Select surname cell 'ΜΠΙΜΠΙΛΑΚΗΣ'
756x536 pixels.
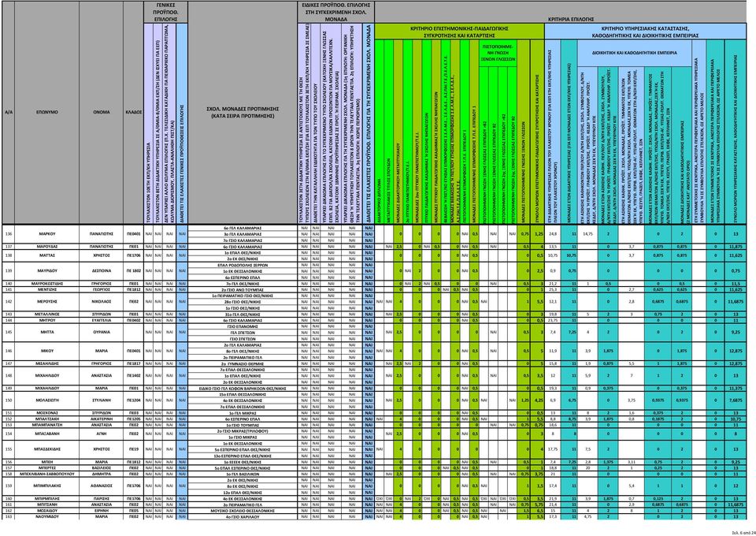point(46,486)
